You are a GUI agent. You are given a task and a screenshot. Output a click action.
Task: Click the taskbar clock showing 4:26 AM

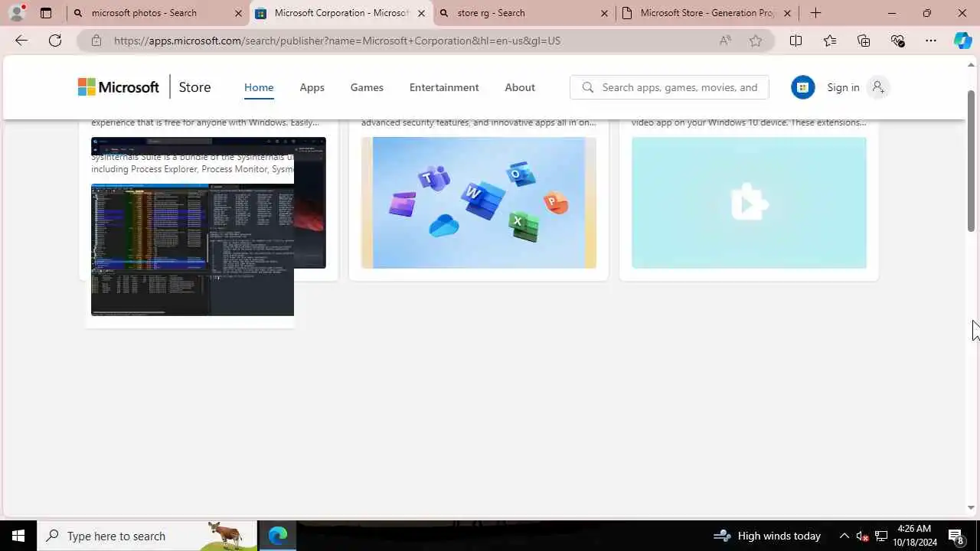913,536
